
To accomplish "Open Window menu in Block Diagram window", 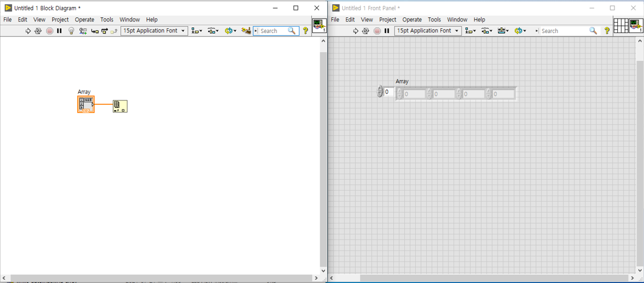I will click(130, 19).
